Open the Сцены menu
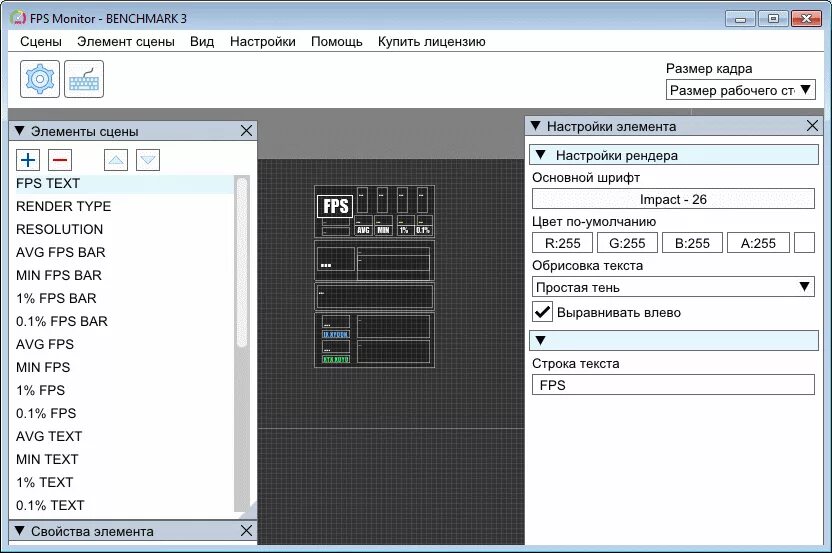Viewport: 832px width, 553px height. click(41, 41)
